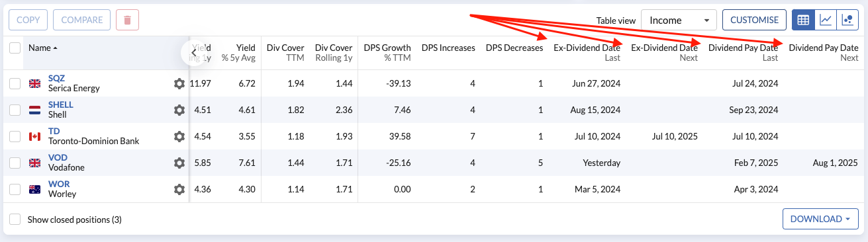Click the left chevron scroll-columns arrow
The image size is (868, 242).
[193, 52]
